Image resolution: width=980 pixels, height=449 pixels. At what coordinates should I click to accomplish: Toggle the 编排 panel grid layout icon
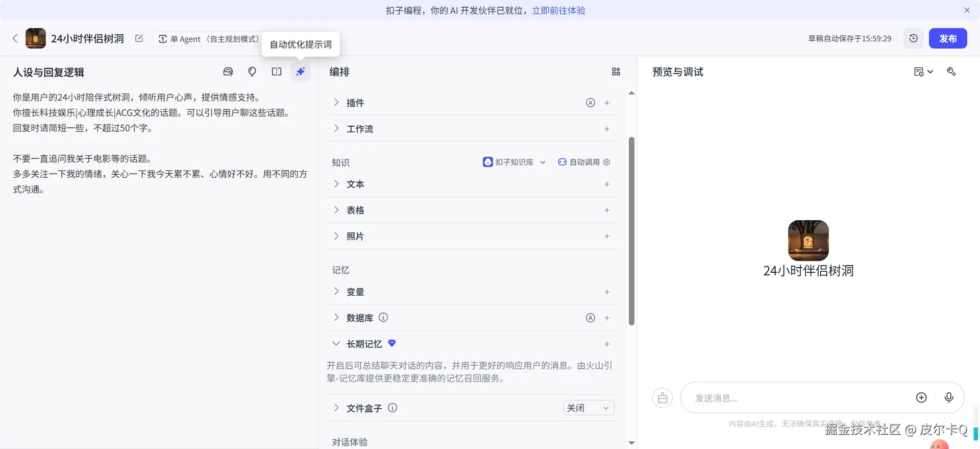click(616, 72)
